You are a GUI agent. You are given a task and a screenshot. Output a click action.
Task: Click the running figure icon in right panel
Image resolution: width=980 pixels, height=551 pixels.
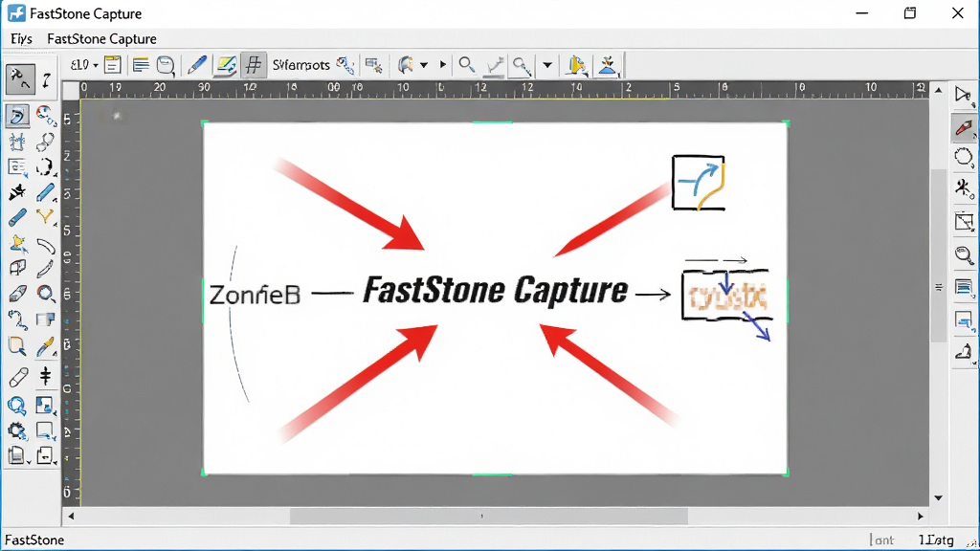pos(964,188)
